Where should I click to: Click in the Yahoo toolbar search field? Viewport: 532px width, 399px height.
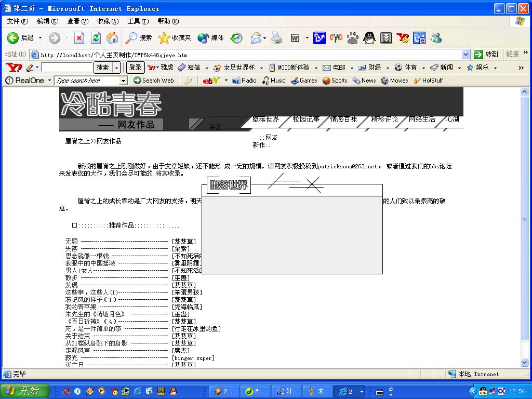tap(66, 68)
